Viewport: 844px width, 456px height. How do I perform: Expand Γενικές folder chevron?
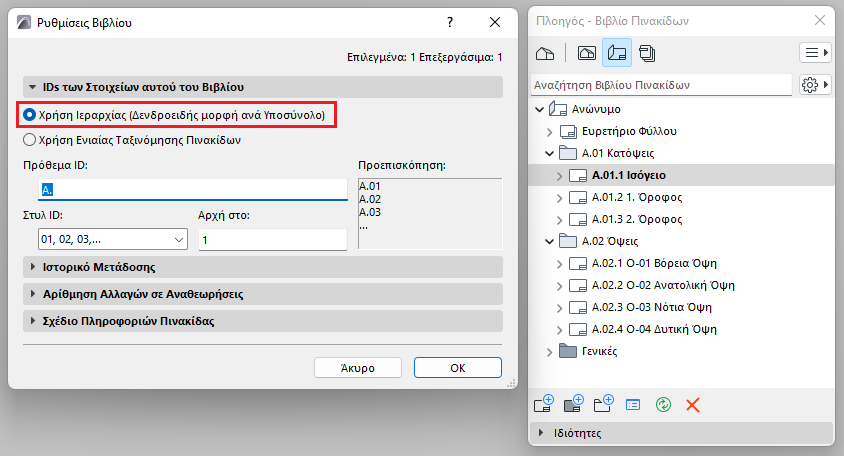[x=550, y=352]
